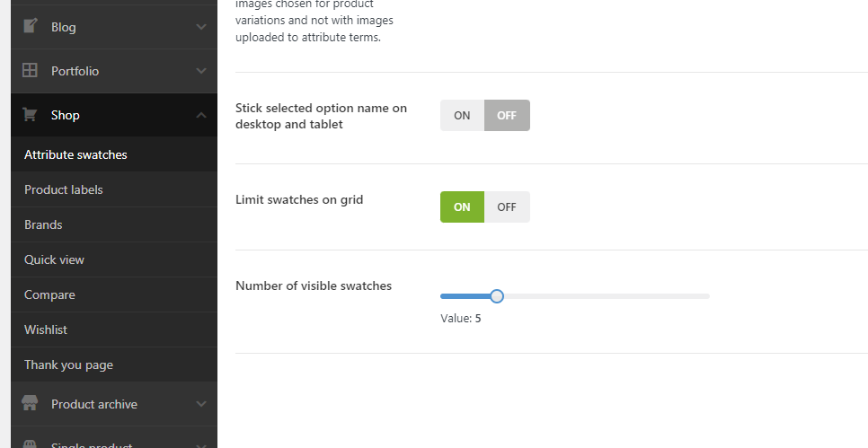Select Product labels in the sidebar
The image size is (868, 448).
click(64, 189)
